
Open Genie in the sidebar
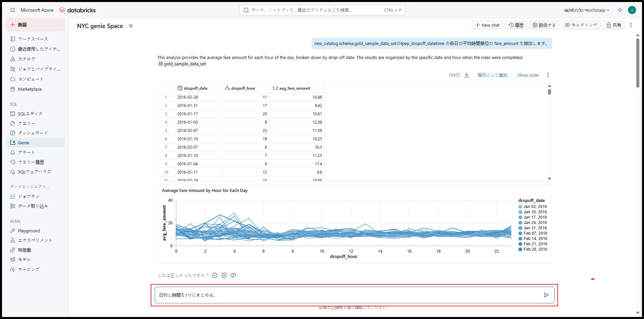(x=24, y=143)
